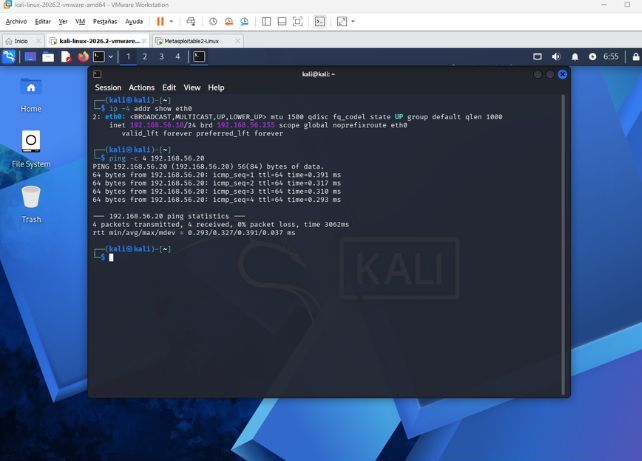Open the Pestañas menu
The height and width of the screenshot is (461, 642).
coord(105,21)
